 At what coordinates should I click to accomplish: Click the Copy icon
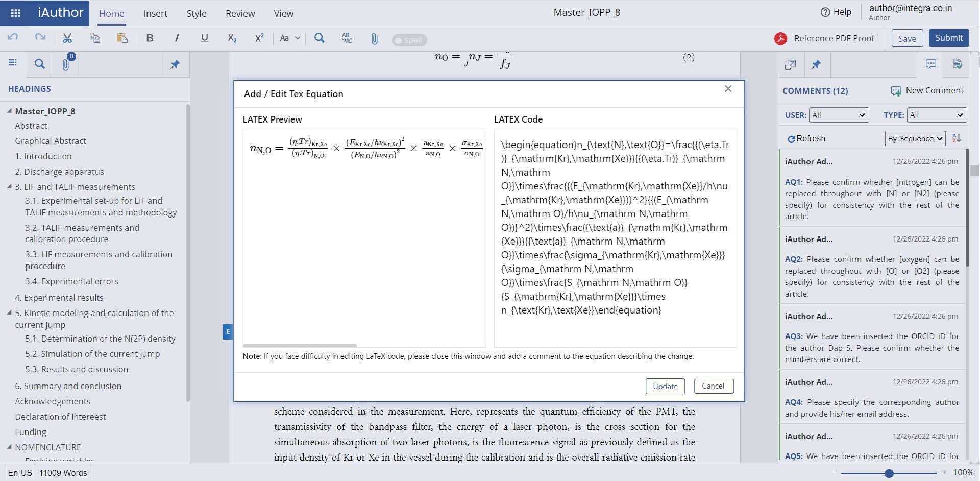[94, 38]
